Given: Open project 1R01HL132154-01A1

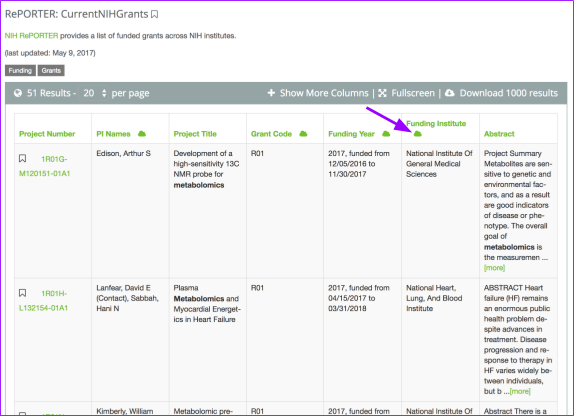Looking at the screenshot, I should [x=44, y=301].
